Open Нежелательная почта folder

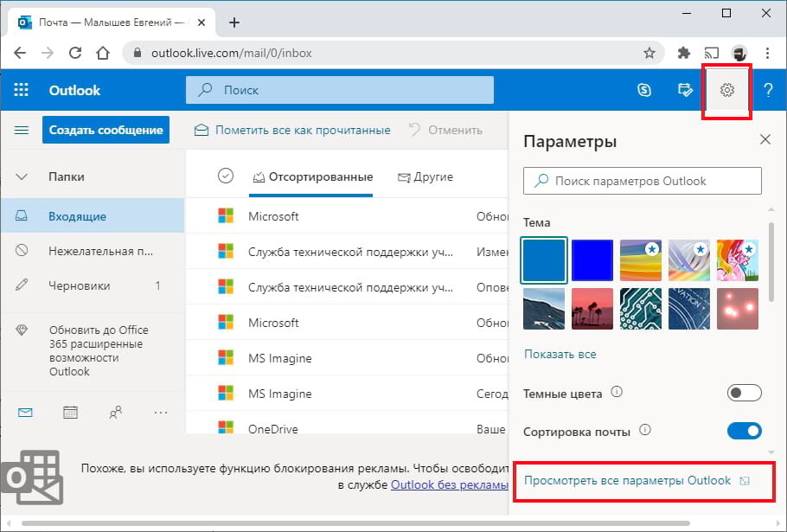93,251
